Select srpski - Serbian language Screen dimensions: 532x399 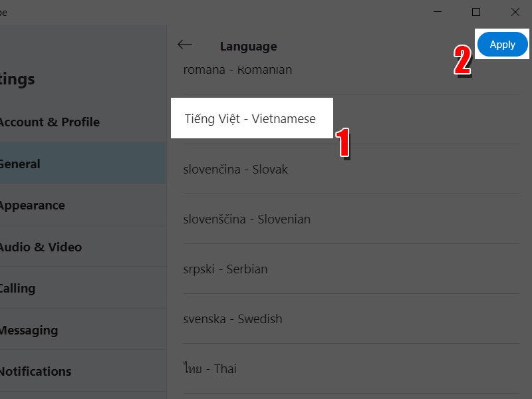[225, 269]
